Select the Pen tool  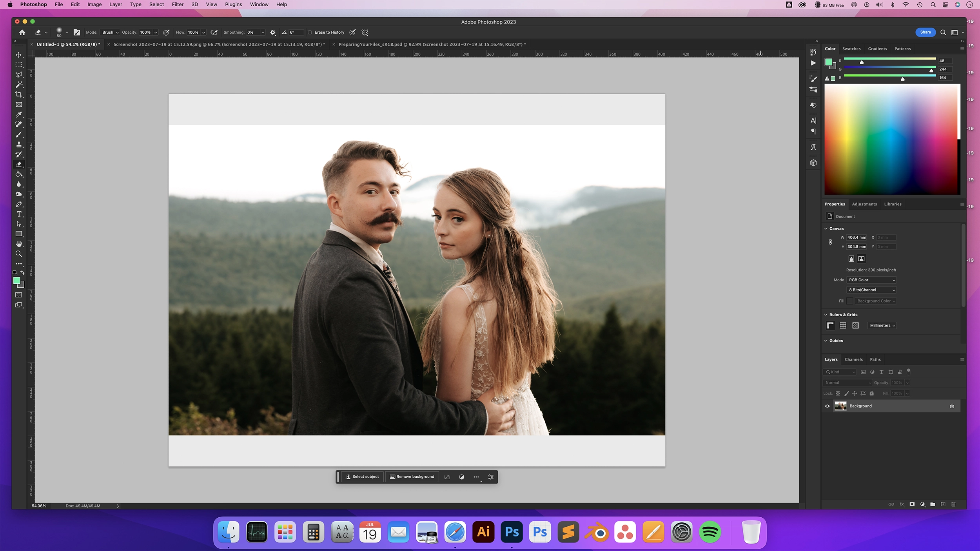[x=18, y=204]
